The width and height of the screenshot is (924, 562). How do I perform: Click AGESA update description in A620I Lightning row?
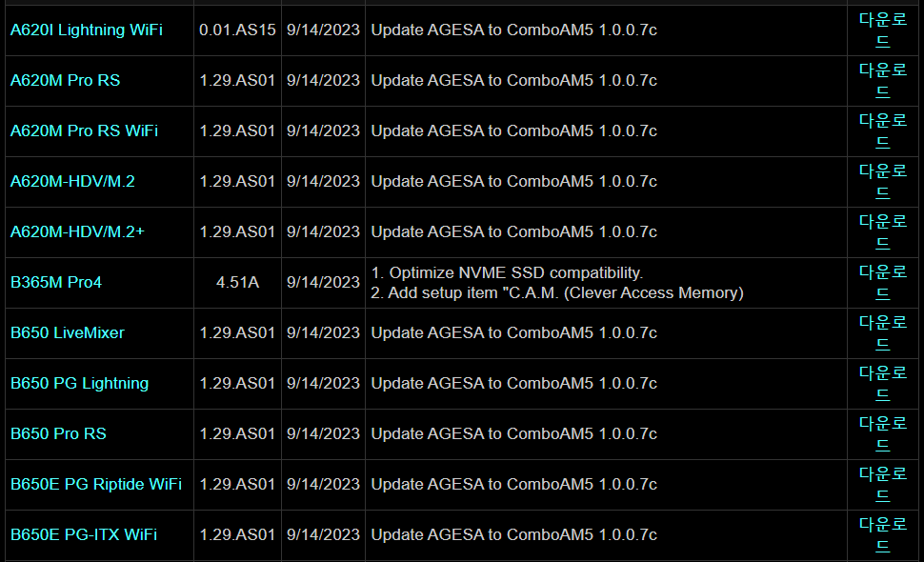click(x=513, y=30)
